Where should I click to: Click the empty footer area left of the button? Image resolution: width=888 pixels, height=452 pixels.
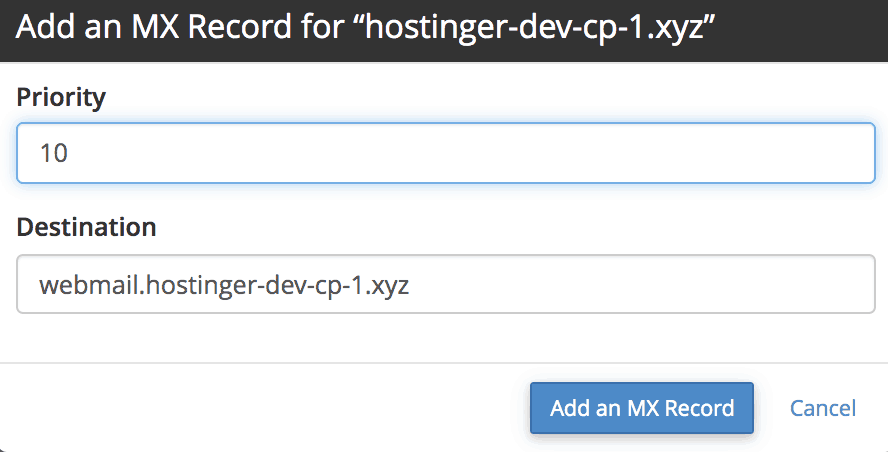(250, 408)
